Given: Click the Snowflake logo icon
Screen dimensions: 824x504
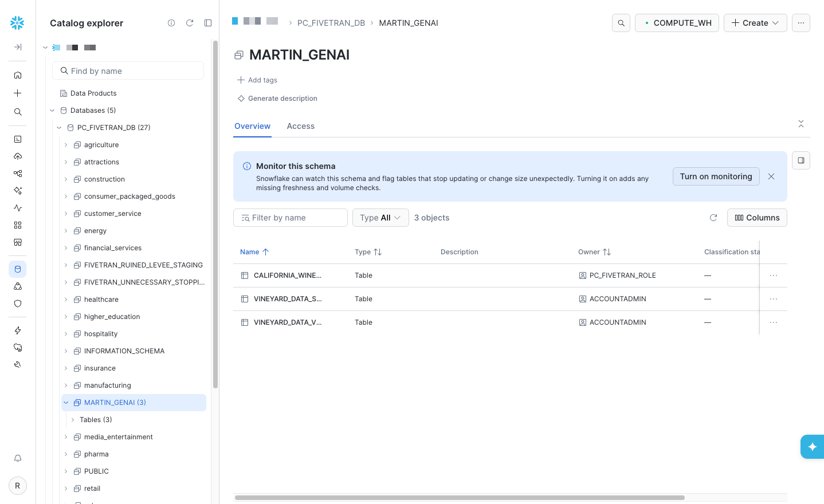Looking at the screenshot, I should click(17, 23).
